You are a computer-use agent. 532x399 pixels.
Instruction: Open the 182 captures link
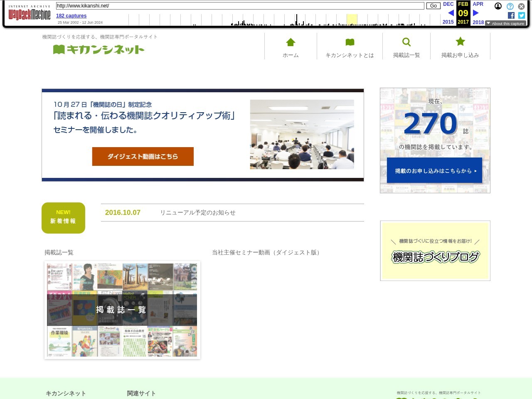(71, 16)
